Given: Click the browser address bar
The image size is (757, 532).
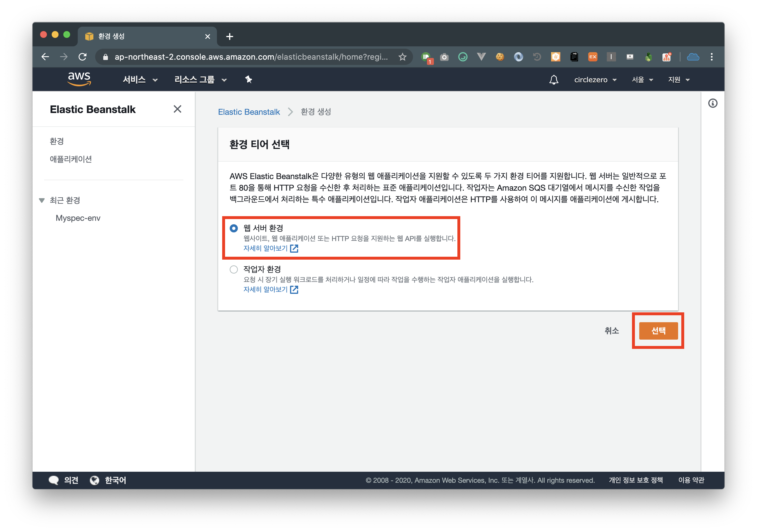Looking at the screenshot, I should pos(251,57).
